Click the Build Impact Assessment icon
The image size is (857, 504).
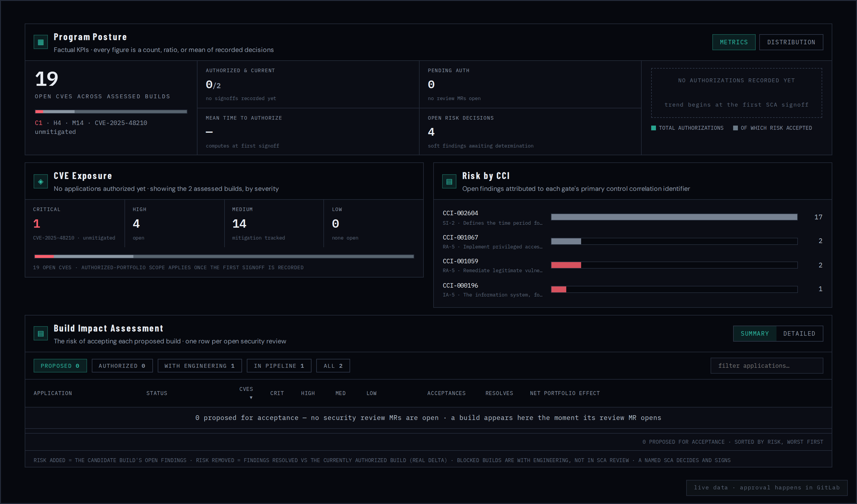41,334
